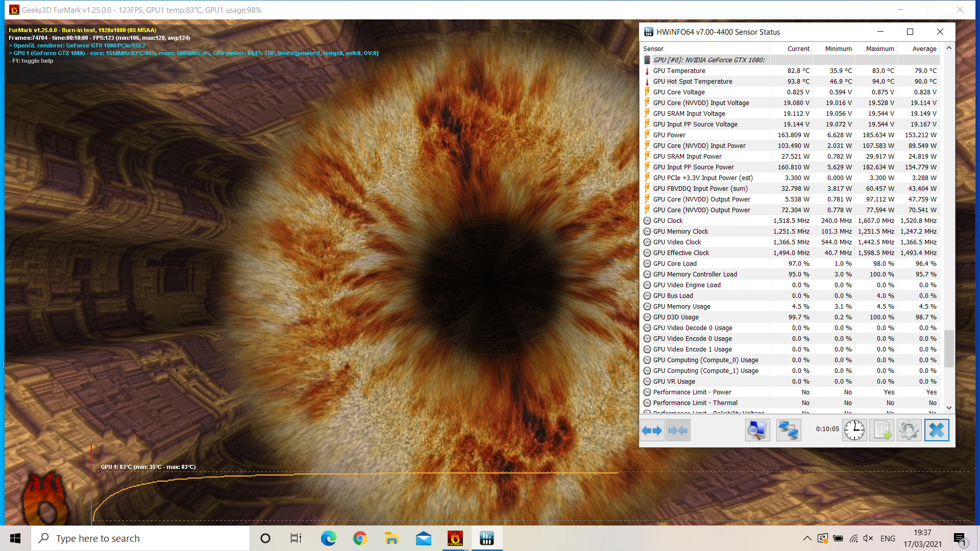
Task: Select the Performance Limit - Power row
Action: (790, 392)
